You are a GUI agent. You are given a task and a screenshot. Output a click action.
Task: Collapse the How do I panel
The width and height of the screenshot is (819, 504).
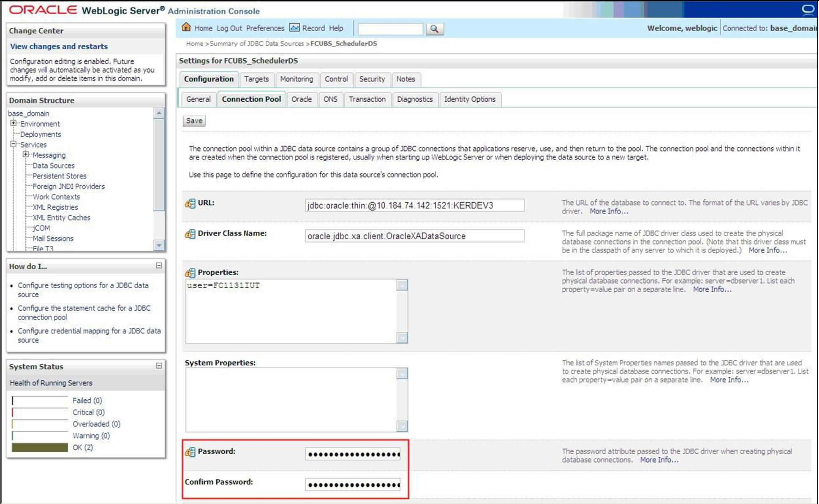click(x=159, y=266)
